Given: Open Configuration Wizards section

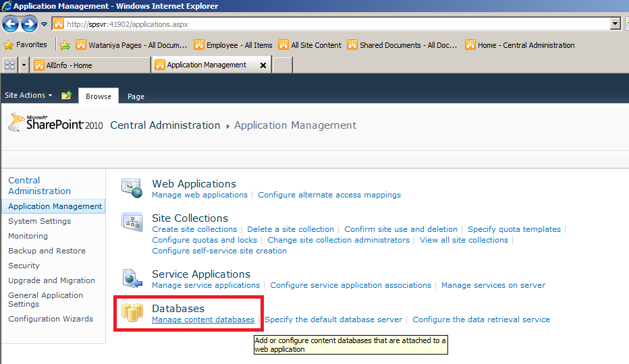Looking at the screenshot, I should point(51,319).
